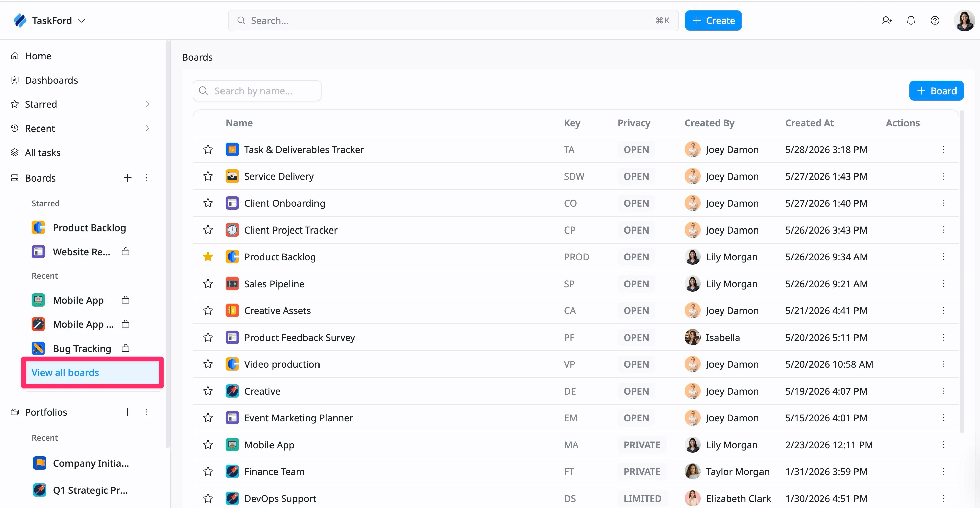The height and width of the screenshot is (508, 980).
Task: Click the blue Create button
Action: 713,20
